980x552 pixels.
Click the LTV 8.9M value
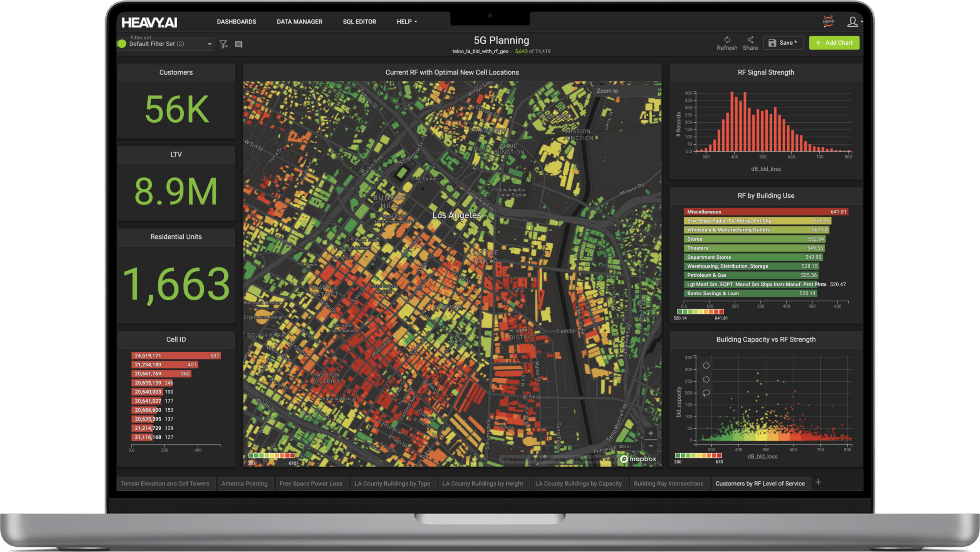tap(176, 192)
